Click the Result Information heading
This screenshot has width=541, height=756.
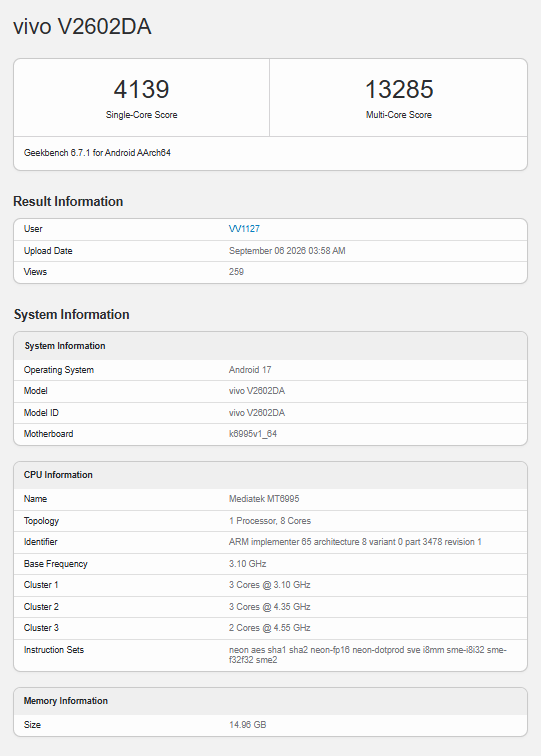[x=68, y=202]
